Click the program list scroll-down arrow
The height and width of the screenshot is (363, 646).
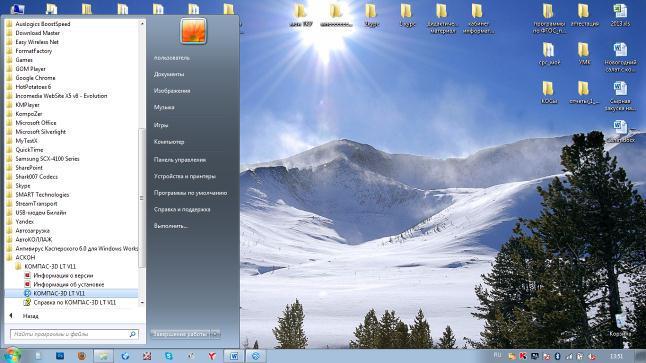142,303
